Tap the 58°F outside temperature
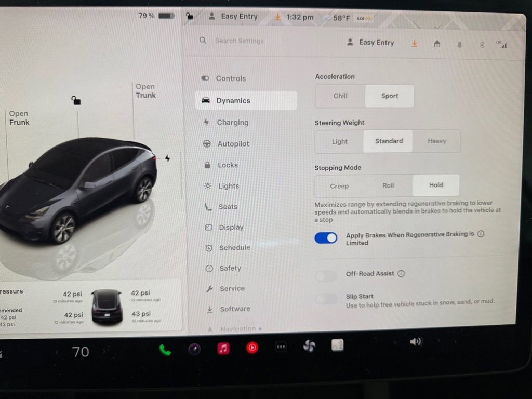 [341, 18]
